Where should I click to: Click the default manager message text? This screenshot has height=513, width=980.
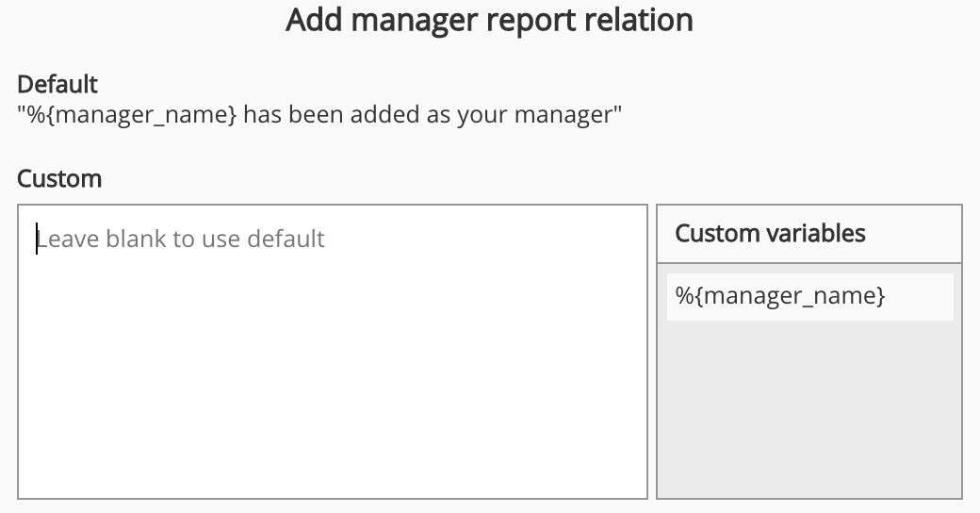(319, 115)
